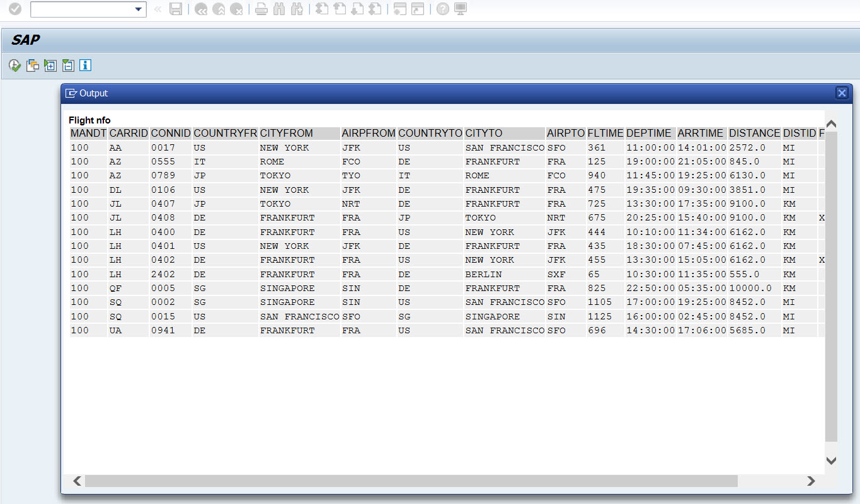Click the Find Next icon

tap(296, 9)
